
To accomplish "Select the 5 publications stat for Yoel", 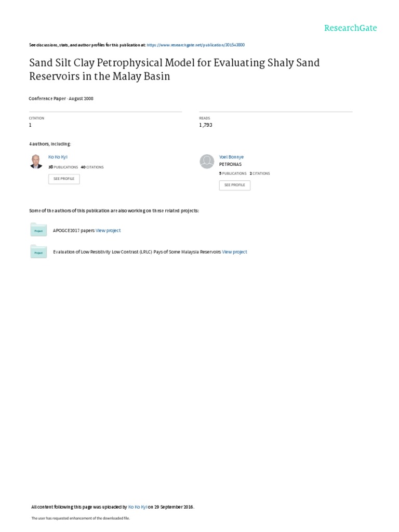I will point(233,174).
